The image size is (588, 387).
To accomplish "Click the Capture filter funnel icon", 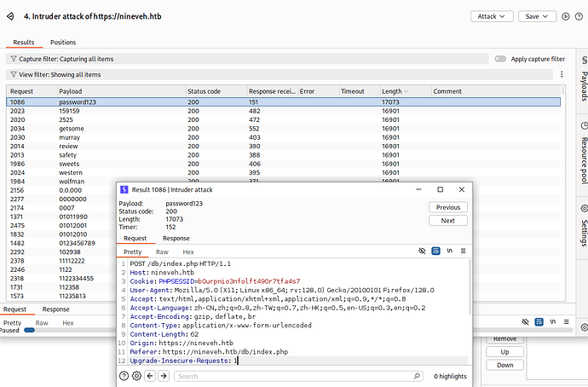I will (x=14, y=59).
